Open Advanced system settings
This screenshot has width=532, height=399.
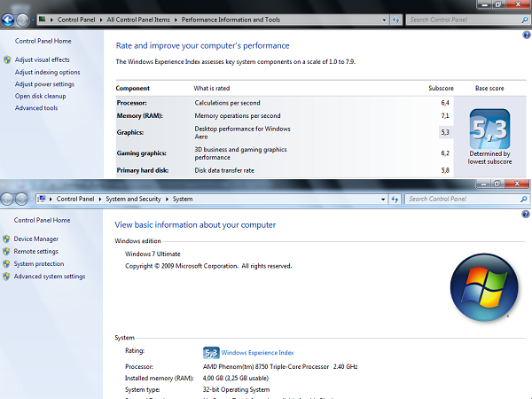[x=50, y=277]
